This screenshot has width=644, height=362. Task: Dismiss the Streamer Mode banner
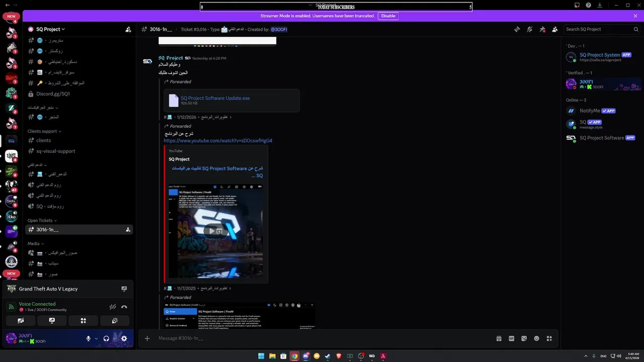pyautogui.click(x=635, y=16)
